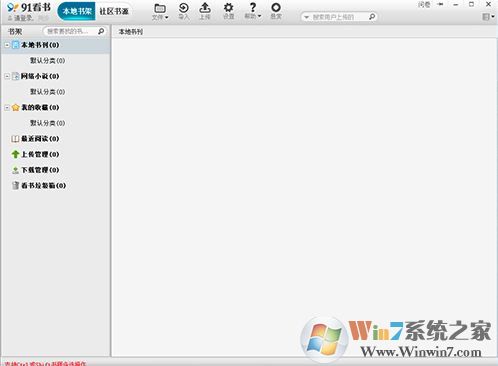Select 网络小说(0) in the tree
Viewport: 498px width, 366px height.
point(40,76)
